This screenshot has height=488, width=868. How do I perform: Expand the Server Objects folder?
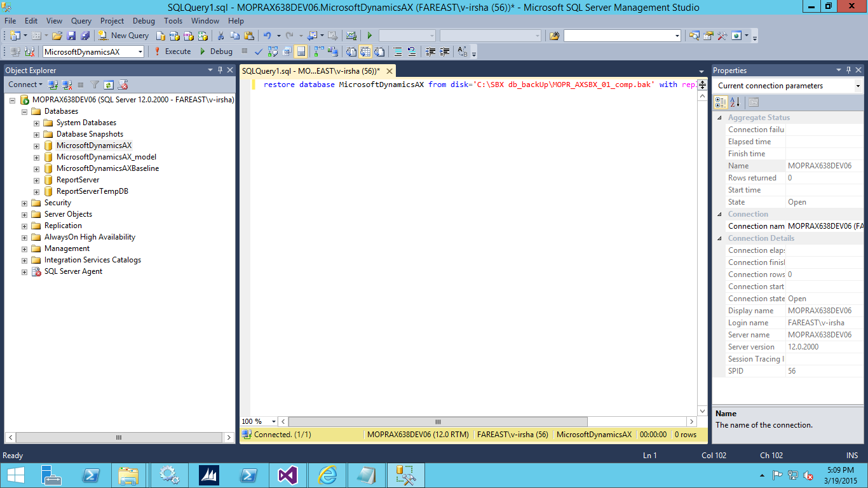[x=25, y=214]
